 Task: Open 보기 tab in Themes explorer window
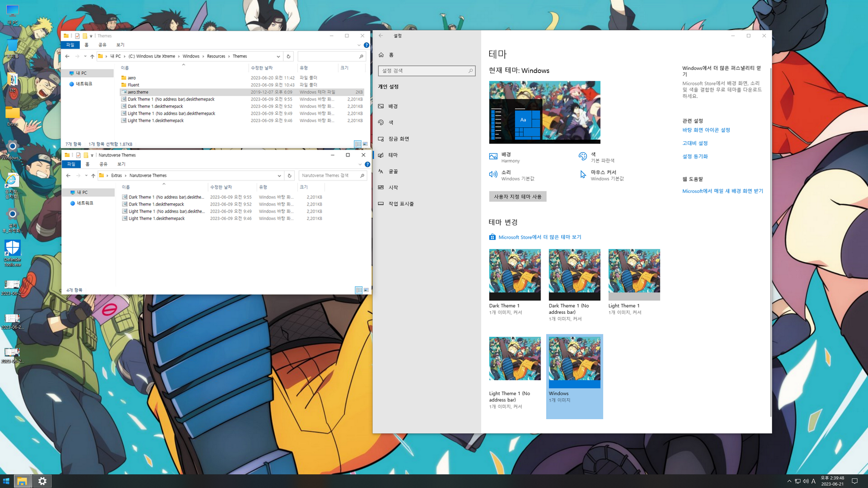pyautogui.click(x=120, y=45)
